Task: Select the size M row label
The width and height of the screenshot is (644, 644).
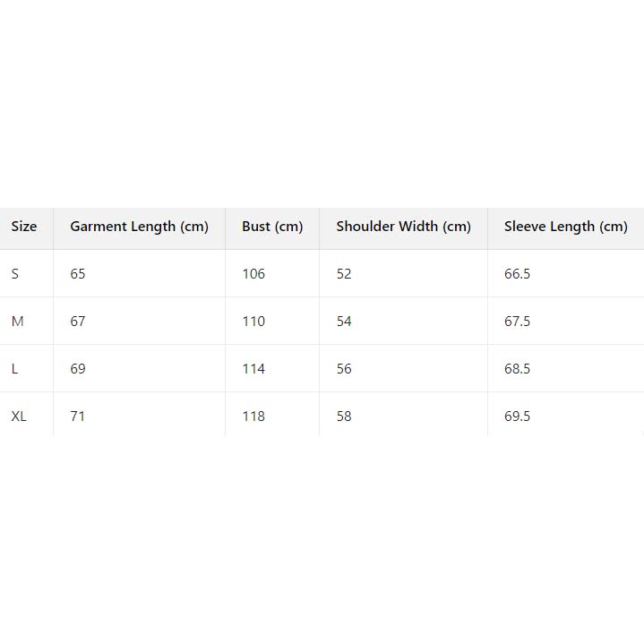Action: (x=17, y=322)
